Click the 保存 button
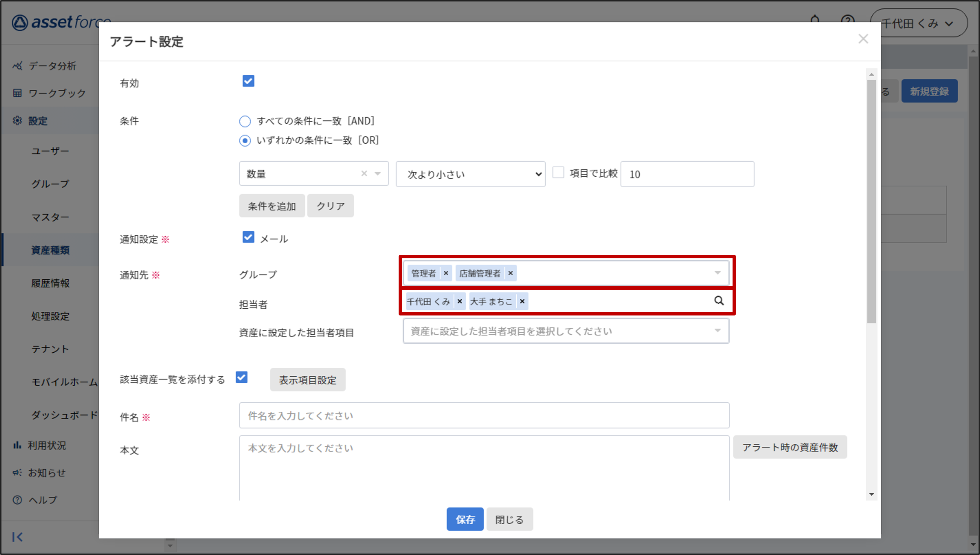Image resolution: width=980 pixels, height=555 pixels. pyautogui.click(x=465, y=519)
